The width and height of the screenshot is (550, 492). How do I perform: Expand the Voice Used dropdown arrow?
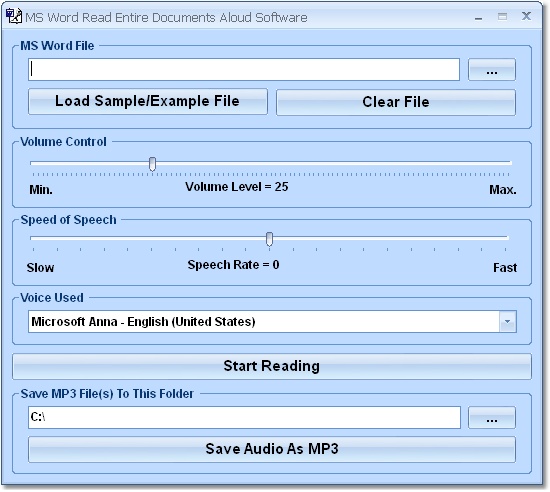[x=508, y=321]
